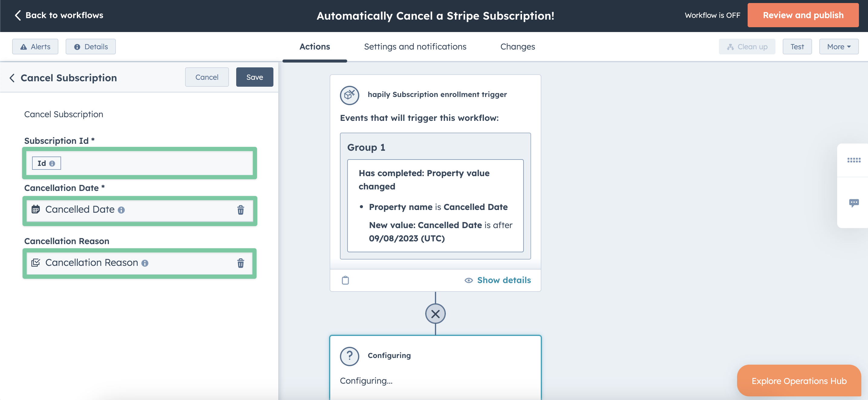This screenshot has width=868, height=400.
Task: Click the Id token info icon
Action: 52,164
